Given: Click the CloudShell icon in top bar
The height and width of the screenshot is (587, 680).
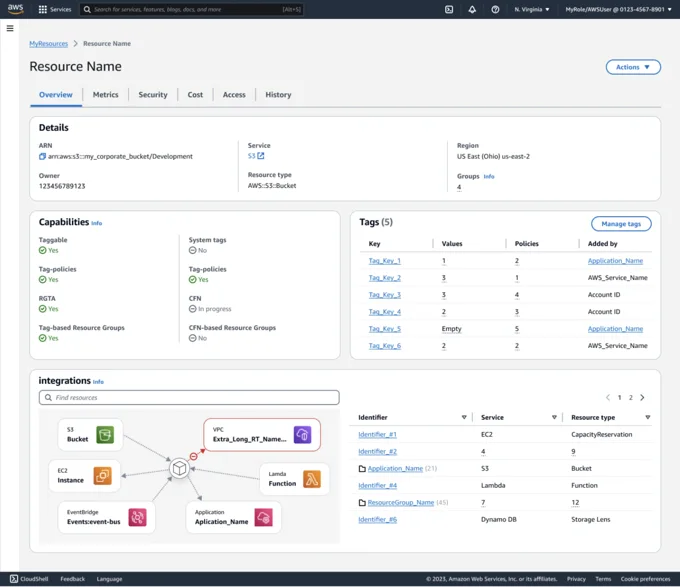Looking at the screenshot, I should (x=449, y=9).
